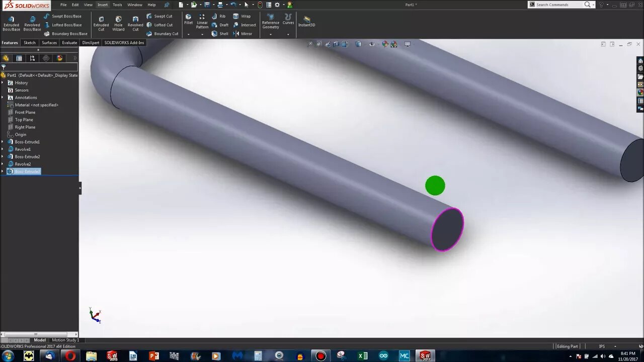Image resolution: width=644 pixels, height=362 pixels.
Task: Use the Wrap feature
Action: coord(242,16)
